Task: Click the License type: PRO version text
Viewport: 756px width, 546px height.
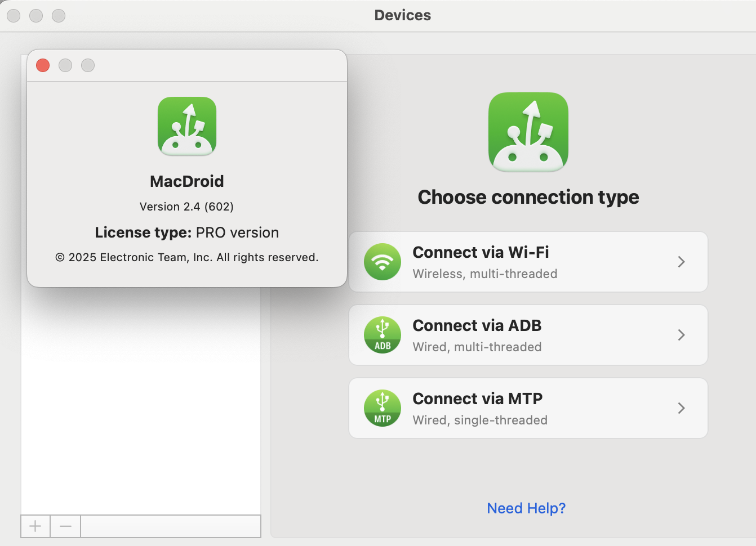Action: click(x=187, y=232)
